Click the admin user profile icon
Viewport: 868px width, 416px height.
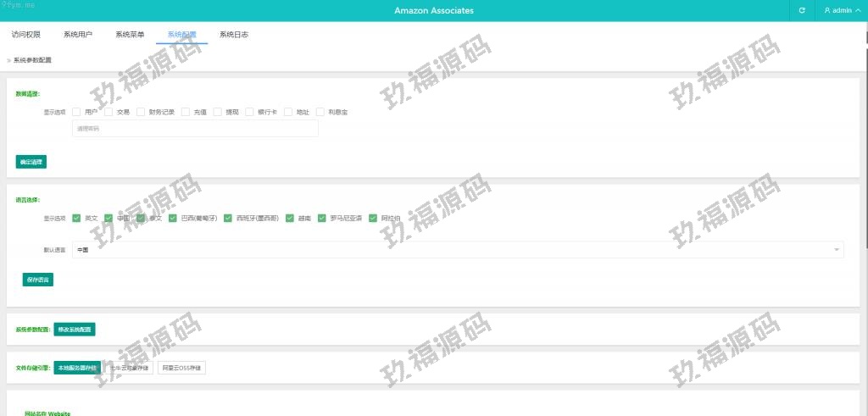pyautogui.click(x=827, y=11)
